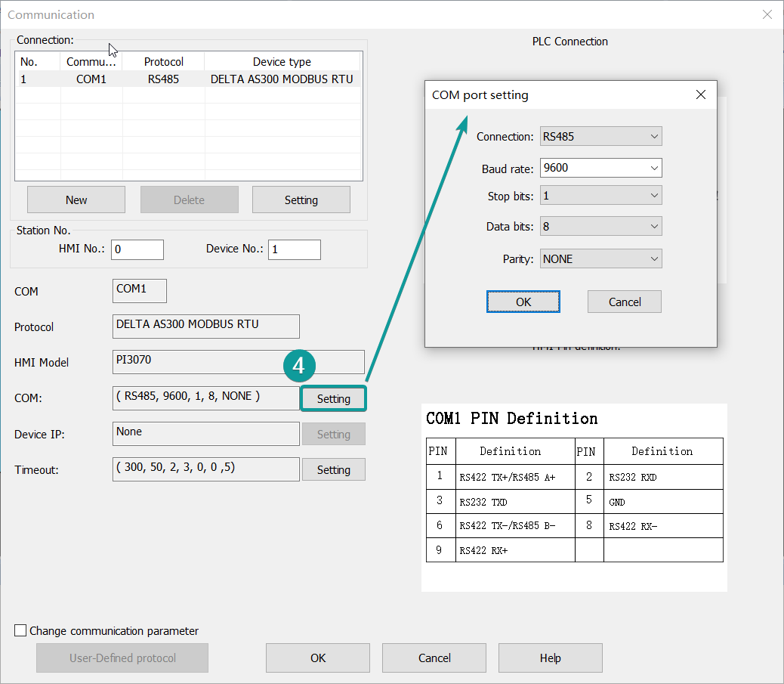The width and height of the screenshot is (784, 684).
Task: Open the Connection type dropdown
Action: coord(600,137)
